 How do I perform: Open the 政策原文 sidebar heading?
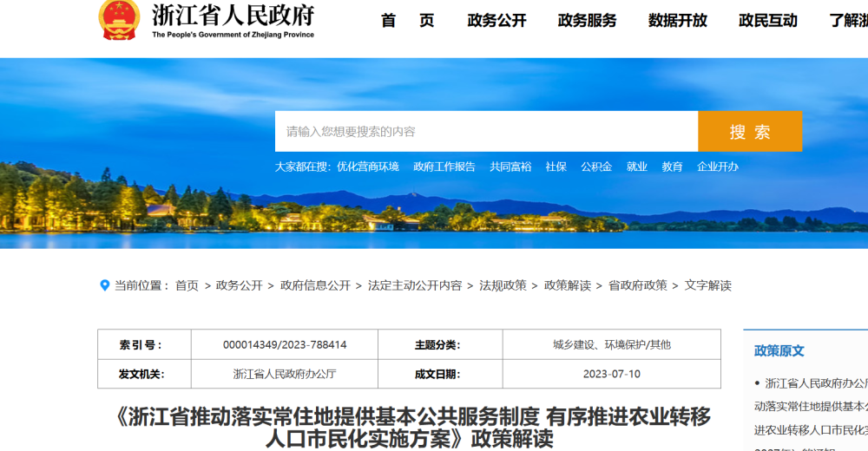point(779,351)
